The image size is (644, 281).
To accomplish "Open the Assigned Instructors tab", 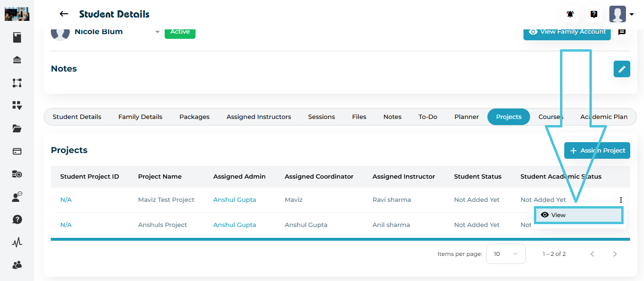I will (x=259, y=117).
